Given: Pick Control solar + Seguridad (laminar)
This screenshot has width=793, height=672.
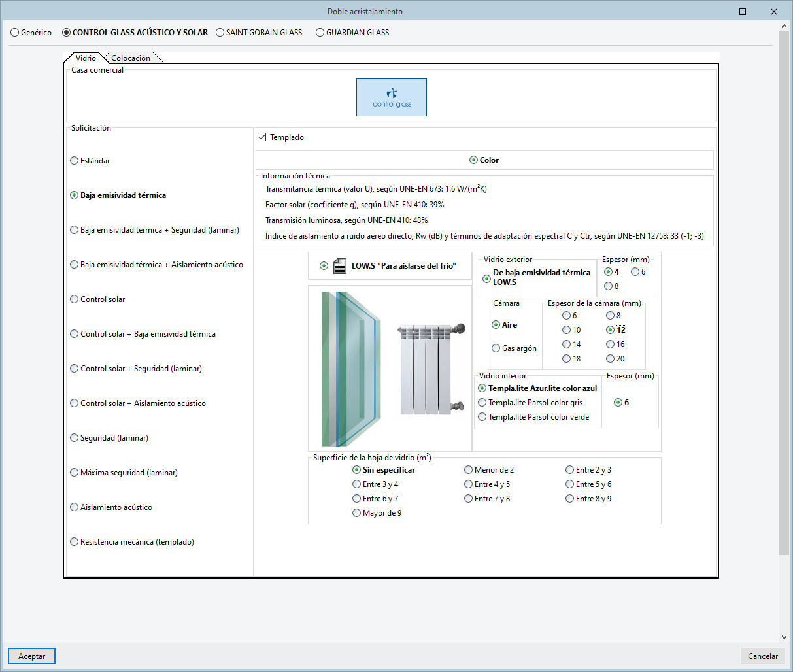Looking at the screenshot, I should click(x=136, y=369).
